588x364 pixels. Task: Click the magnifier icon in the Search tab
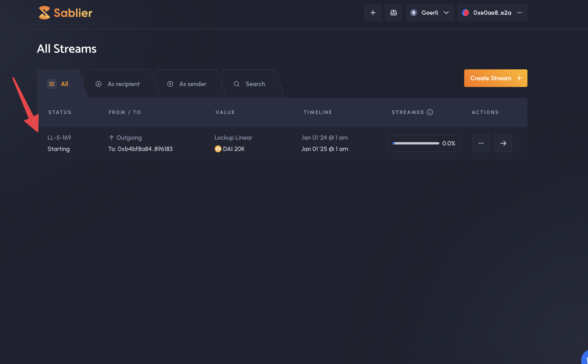coord(237,84)
